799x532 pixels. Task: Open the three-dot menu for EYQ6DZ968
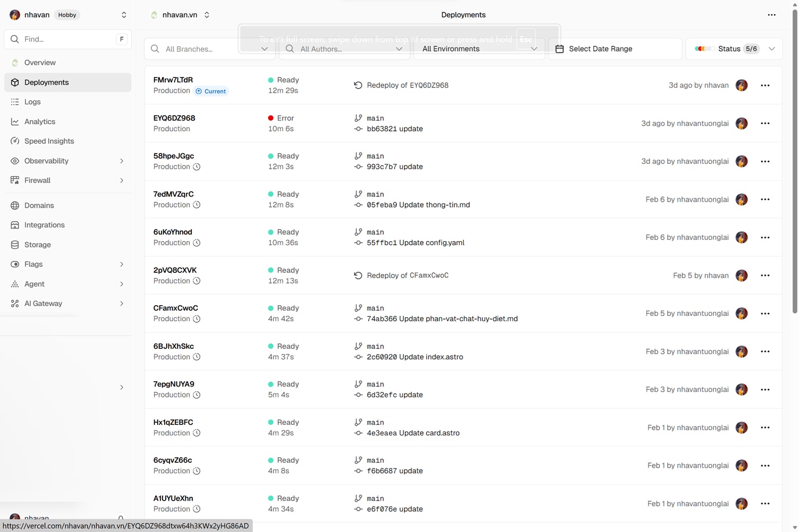[765, 123]
